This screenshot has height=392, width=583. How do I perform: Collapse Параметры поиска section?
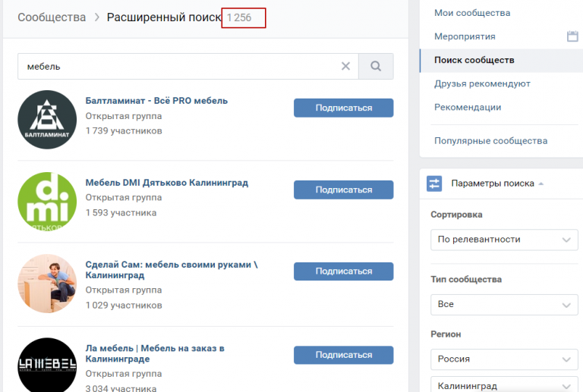tap(497, 183)
